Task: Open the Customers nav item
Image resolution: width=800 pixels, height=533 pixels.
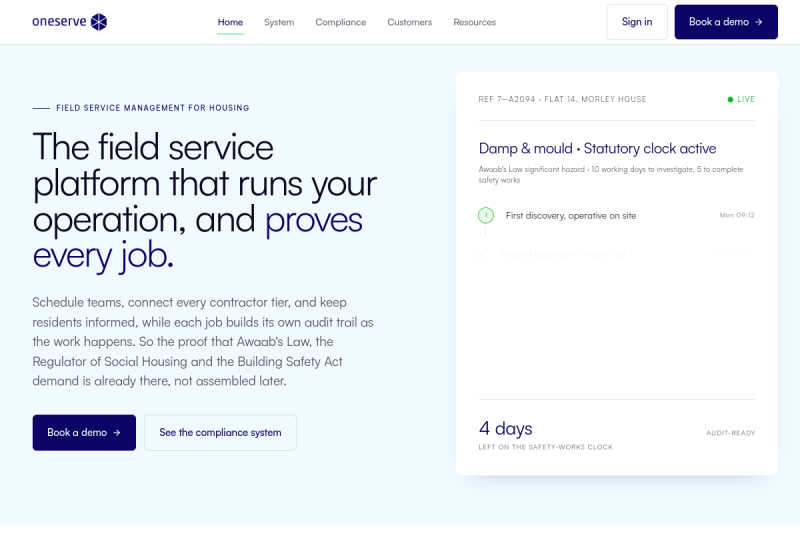Action: [x=409, y=22]
